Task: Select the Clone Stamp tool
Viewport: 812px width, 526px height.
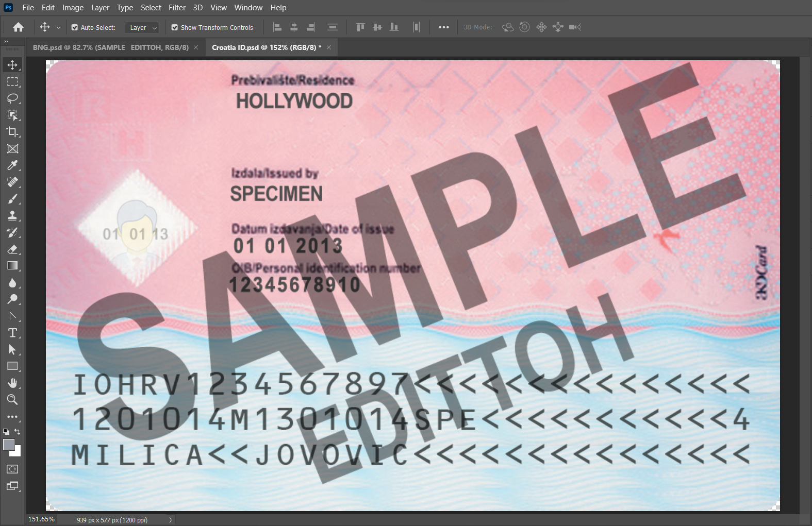Action: point(12,216)
